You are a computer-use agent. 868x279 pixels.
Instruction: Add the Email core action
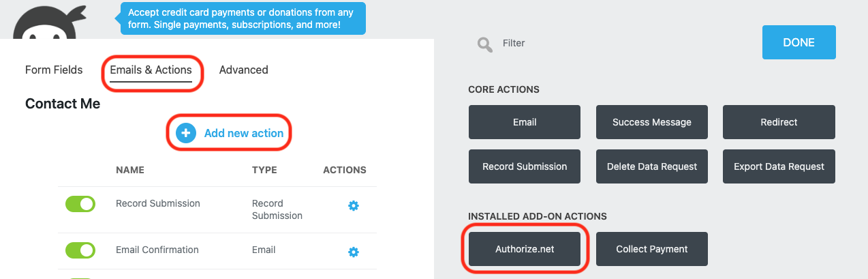(x=525, y=122)
